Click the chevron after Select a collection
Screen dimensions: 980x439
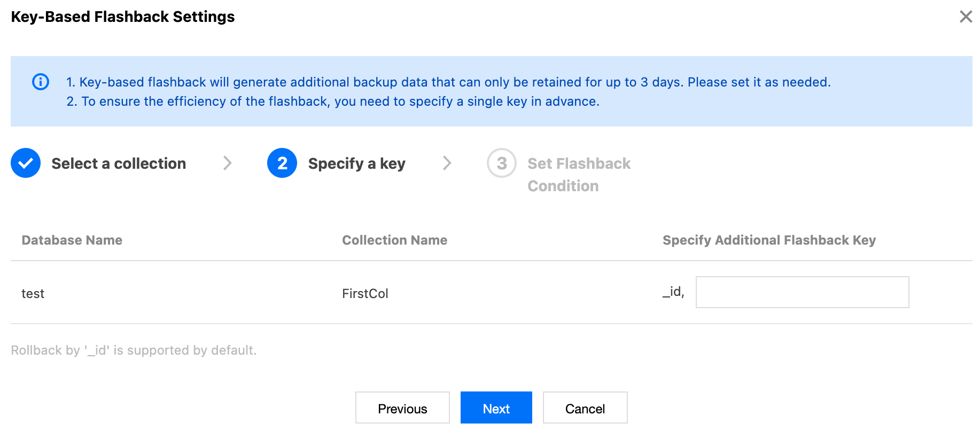[x=228, y=163]
